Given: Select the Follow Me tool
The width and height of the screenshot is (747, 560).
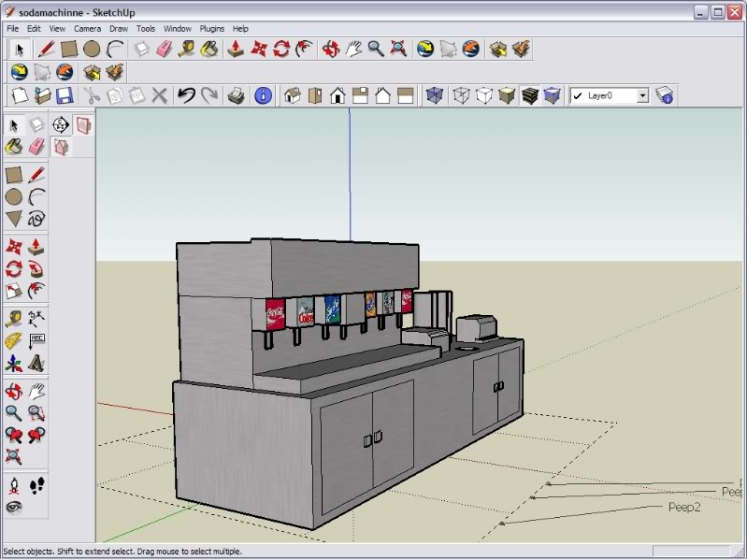Looking at the screenshot, I should 36,269.
